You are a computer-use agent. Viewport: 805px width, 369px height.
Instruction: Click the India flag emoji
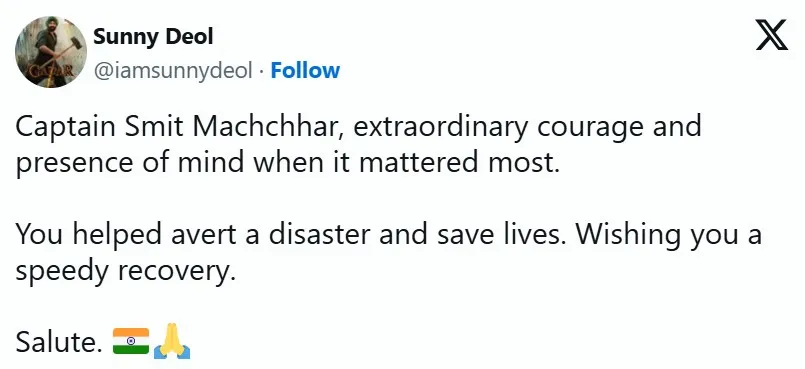tap(131, 341)
